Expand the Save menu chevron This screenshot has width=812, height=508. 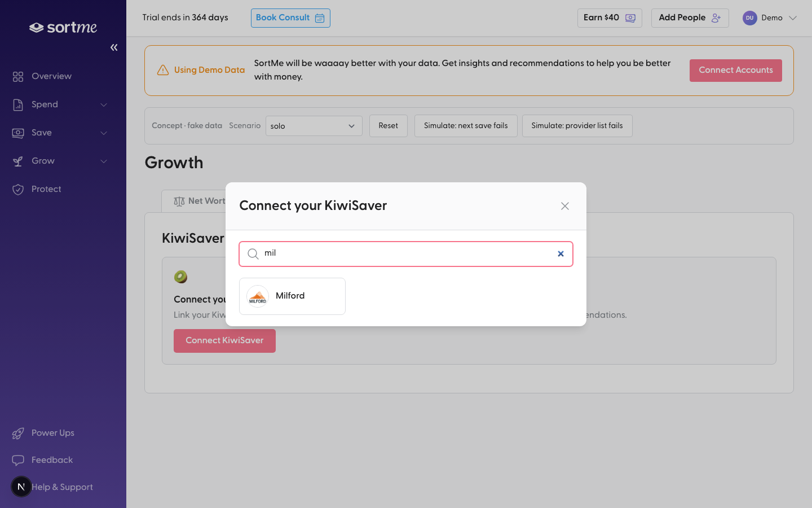(x=104, y=133)
